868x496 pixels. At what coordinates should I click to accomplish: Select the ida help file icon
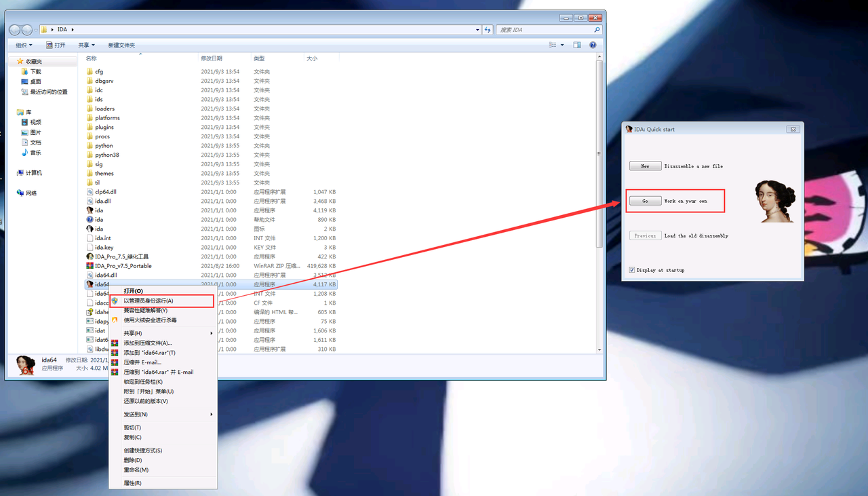(x=90, y=220)
